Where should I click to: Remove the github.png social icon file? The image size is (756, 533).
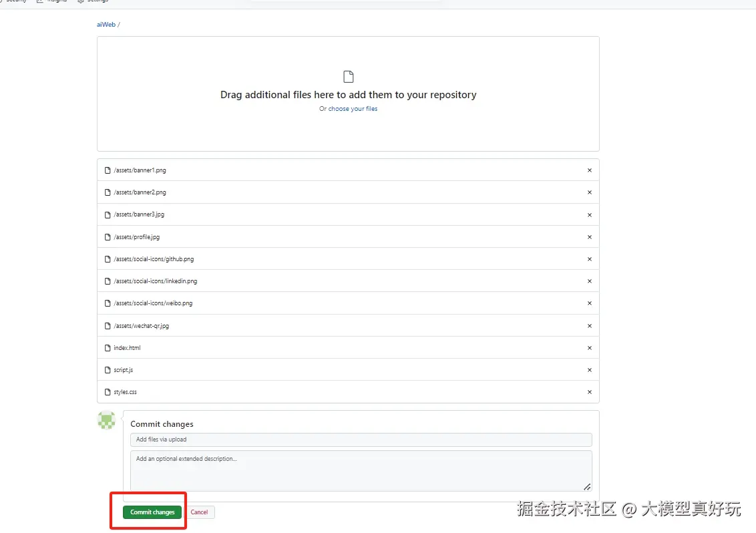point(589,259)
